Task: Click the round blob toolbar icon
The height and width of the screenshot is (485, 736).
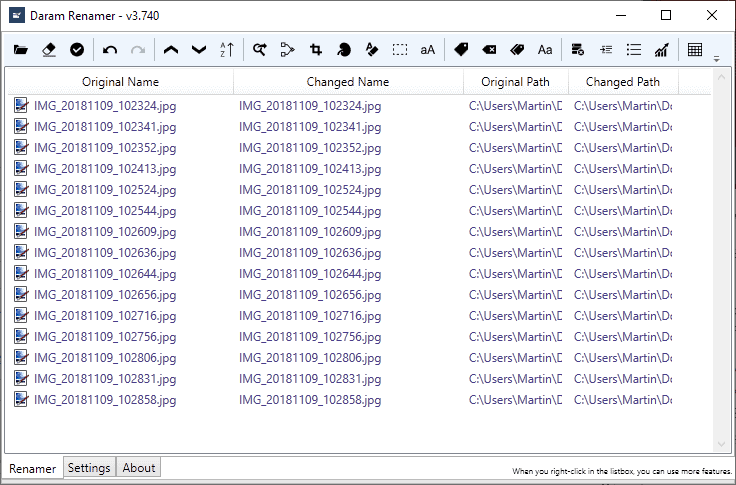Action: point(344,49)
